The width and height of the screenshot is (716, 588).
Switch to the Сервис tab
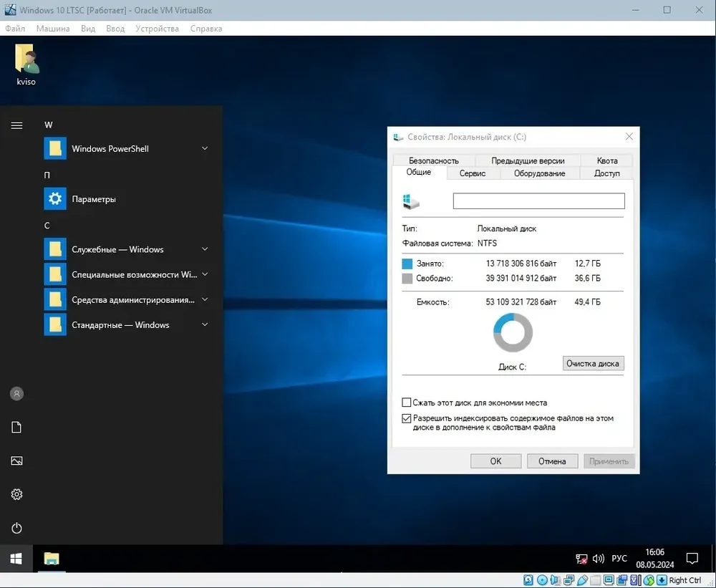(x=473, y=173)
